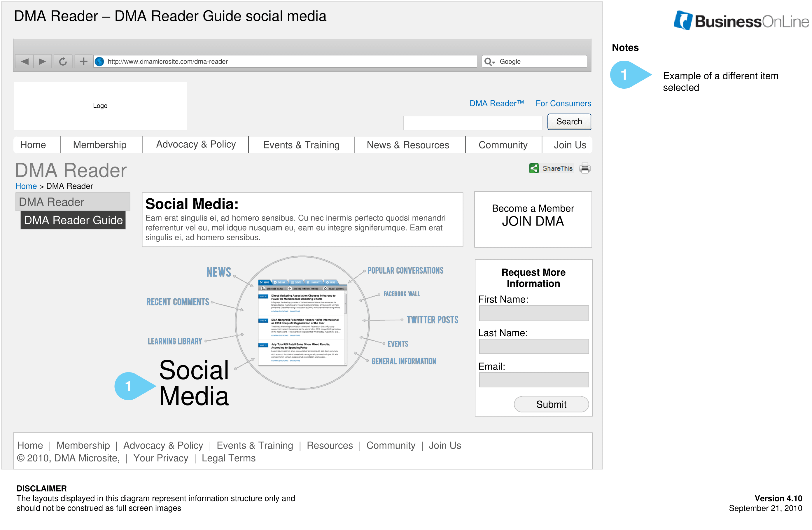Select FACEBOOK WALL in the diagram
The width and height of the screenshot is (812, 530).
coord(402,294)
